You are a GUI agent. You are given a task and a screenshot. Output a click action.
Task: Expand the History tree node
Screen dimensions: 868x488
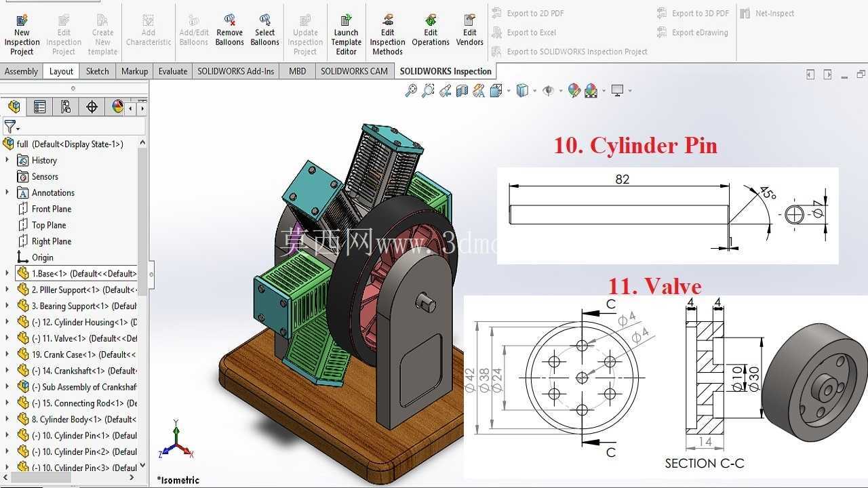point(7,160)
